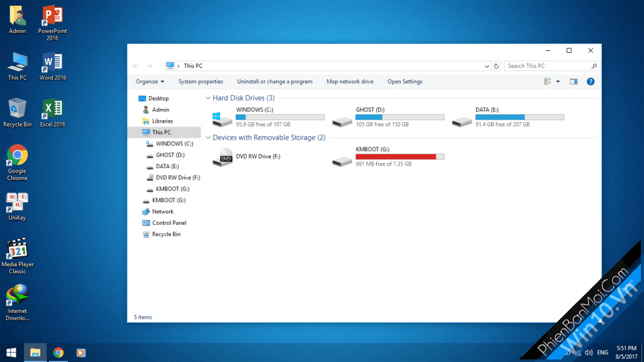Click the '5 items' status bar text

pos(143,317)
